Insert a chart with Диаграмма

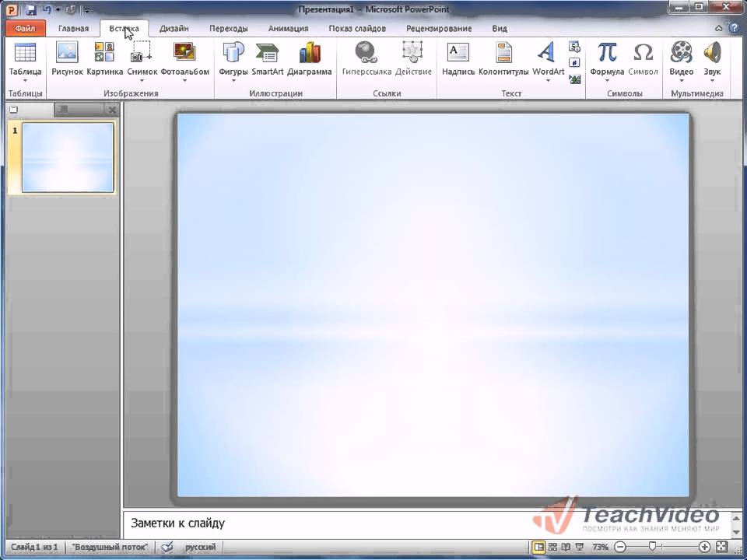click(309, 59)
